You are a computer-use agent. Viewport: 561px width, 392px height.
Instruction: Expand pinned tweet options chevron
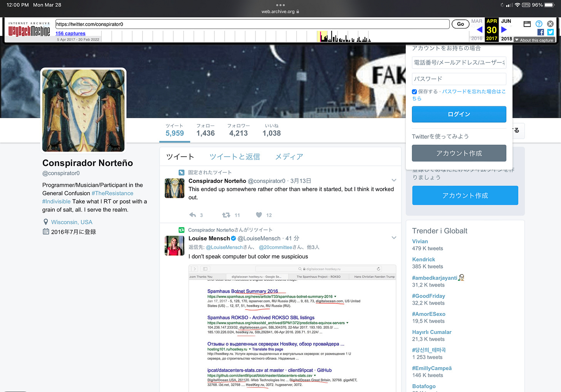[x=394, y=180]
